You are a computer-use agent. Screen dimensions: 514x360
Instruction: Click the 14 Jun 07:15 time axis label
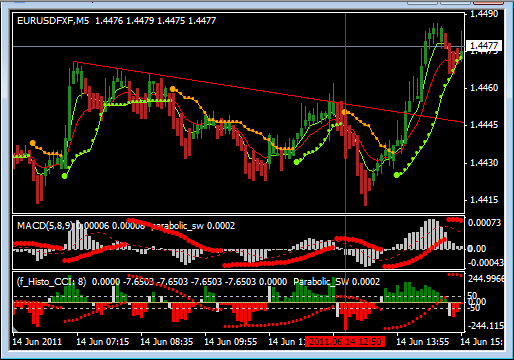click(103, 342)
